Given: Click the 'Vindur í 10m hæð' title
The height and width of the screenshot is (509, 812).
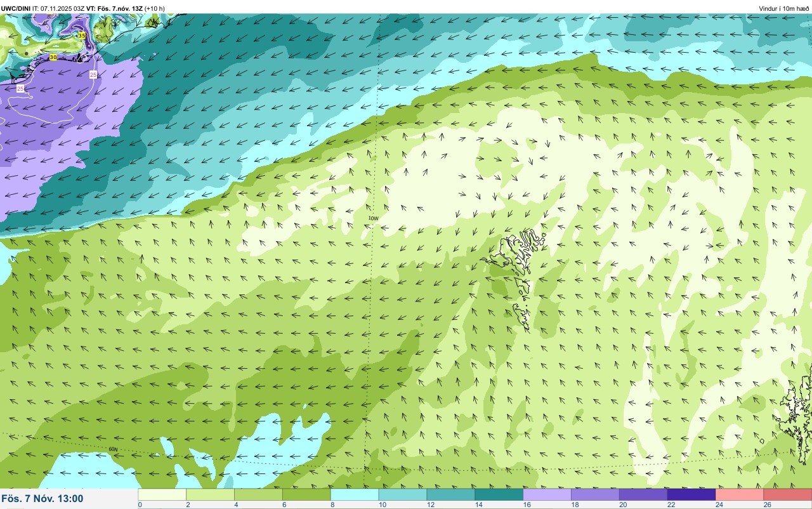Looking at the screenshot, I should [x=784, y=8].
